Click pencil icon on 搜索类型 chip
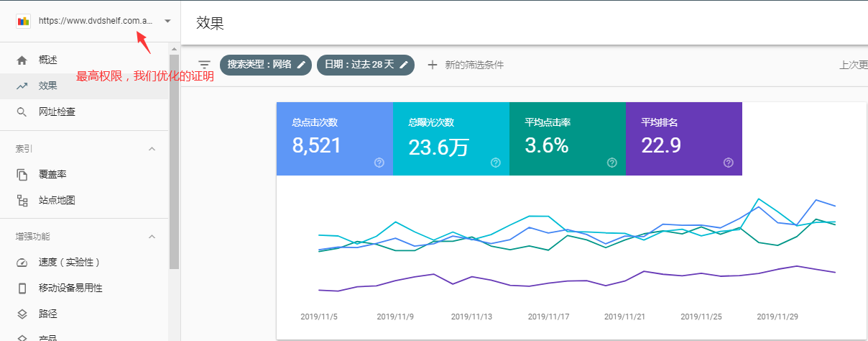This screenshot has height=341, width=868. (302, 65)
